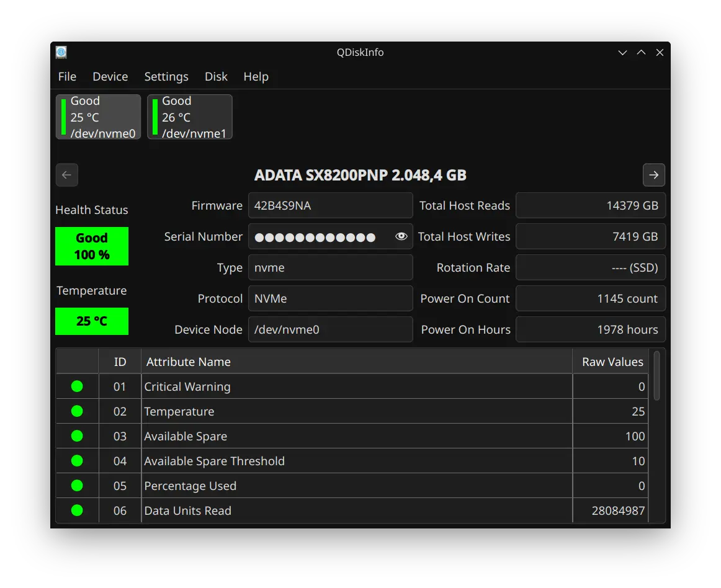Click the Device Node field /dev/nvme0
Image resolution: width=721 pixels, height=588 pixels.
click(x=331, y=329)
